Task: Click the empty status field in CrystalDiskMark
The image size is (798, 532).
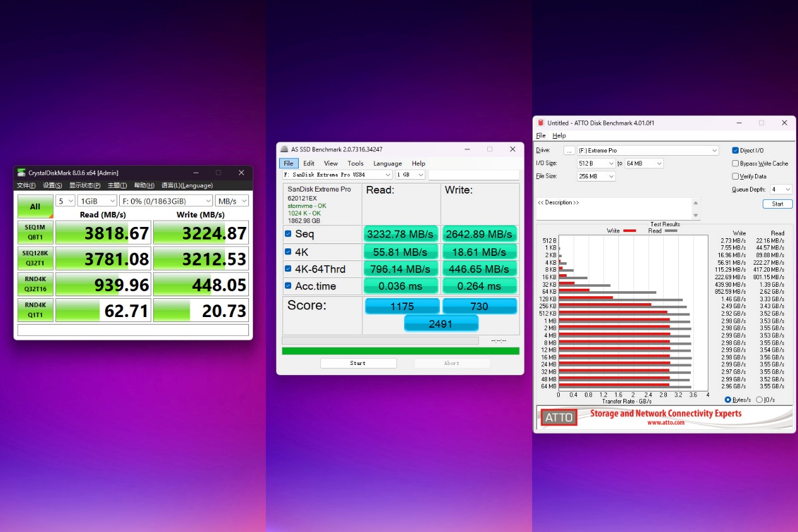Action: (x=133, y=330)
